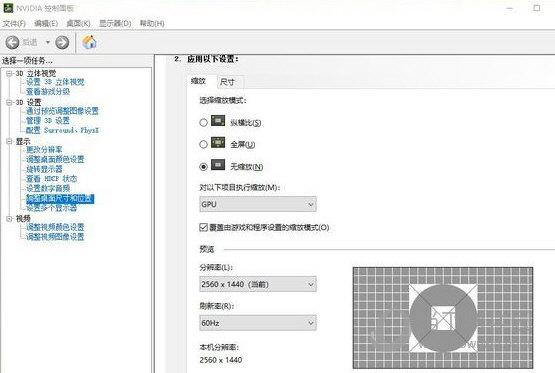The width and height of the screenshot is (555, 373).
Task: Open the 编辑(E) menu
Action: 46,23
